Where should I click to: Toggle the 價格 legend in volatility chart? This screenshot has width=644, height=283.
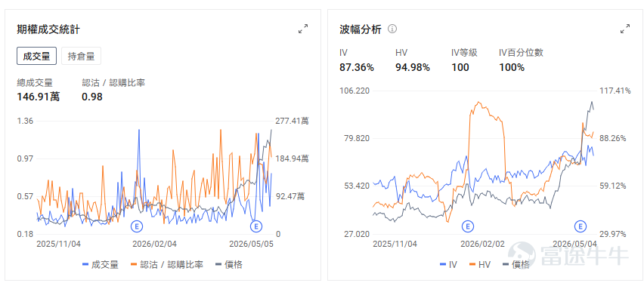(516, 265)
